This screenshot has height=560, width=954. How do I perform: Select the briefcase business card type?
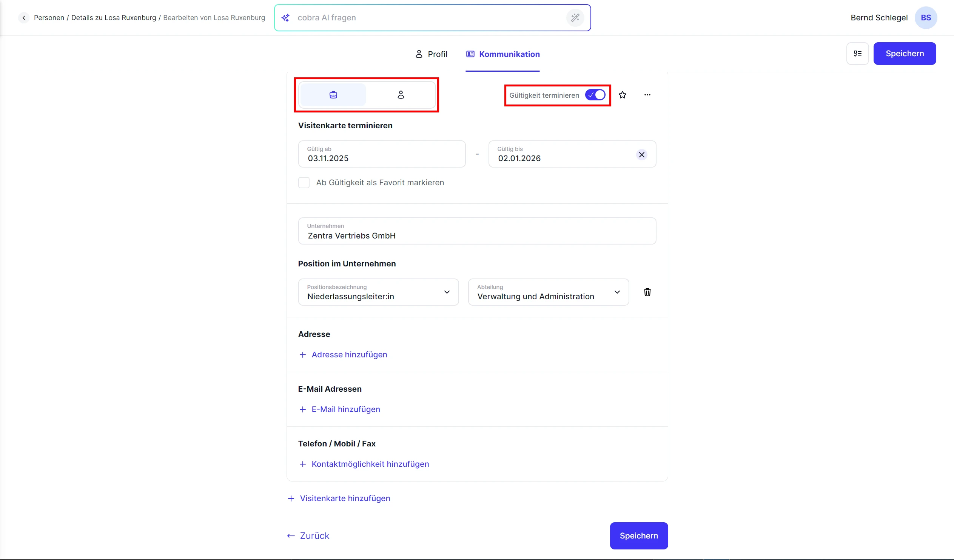(333, 95)
